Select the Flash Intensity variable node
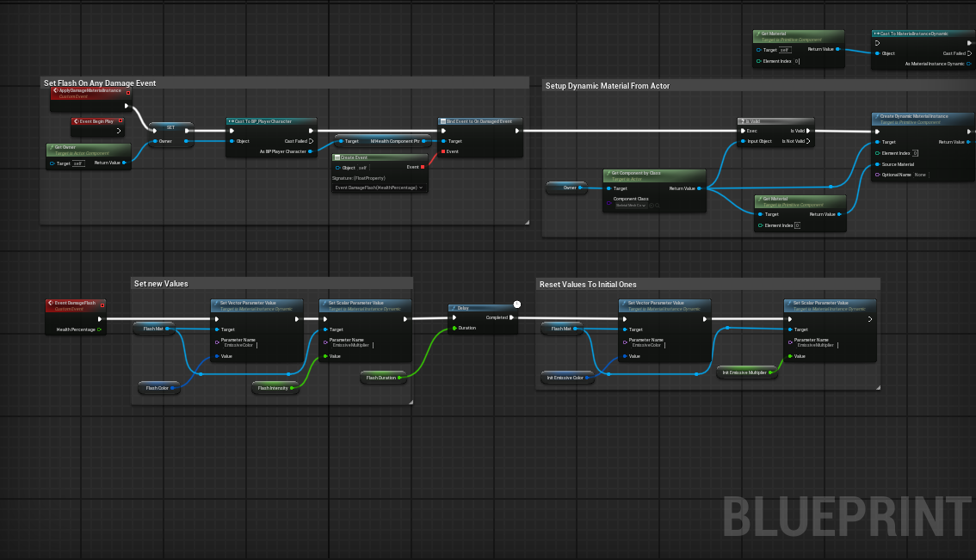Screen dimensions: 976x560 click(x=275, y=388)
